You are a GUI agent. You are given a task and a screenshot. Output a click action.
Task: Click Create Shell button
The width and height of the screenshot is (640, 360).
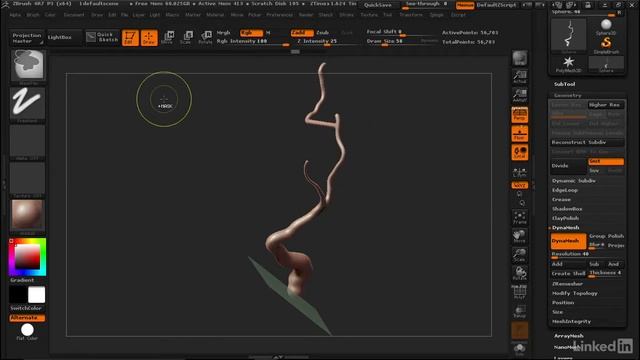click(x=568, y=273)
